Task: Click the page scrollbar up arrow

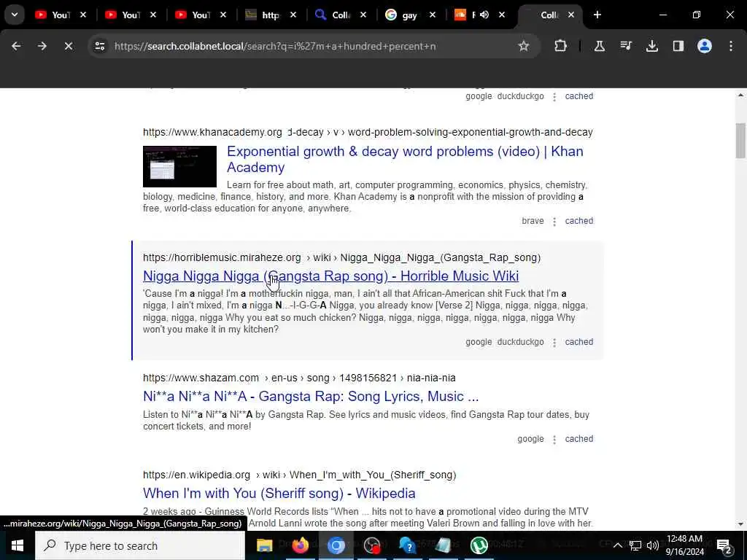Action: point(740,96)
